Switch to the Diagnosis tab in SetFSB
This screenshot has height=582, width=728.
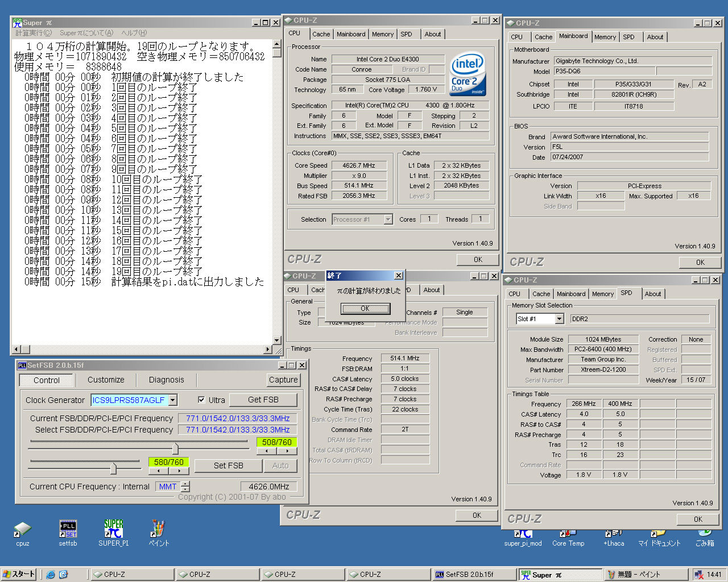[166, 380]
